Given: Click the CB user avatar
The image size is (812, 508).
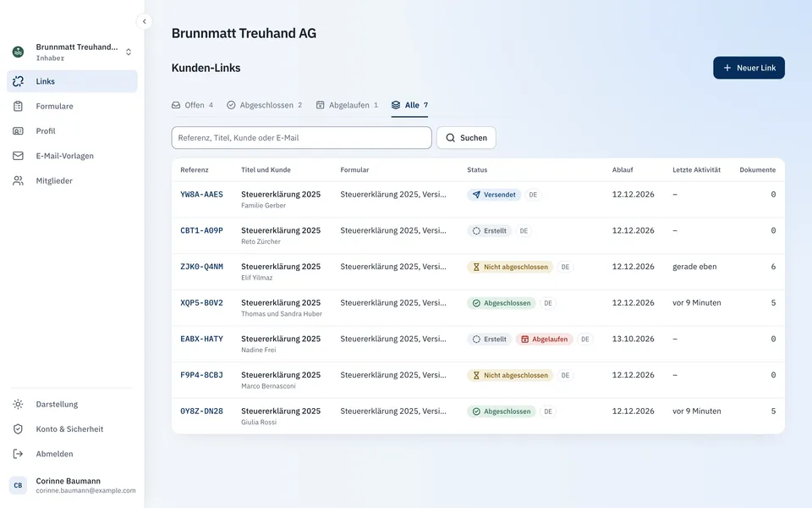Looking at the screenshot, I should click(x=18, y=486).
